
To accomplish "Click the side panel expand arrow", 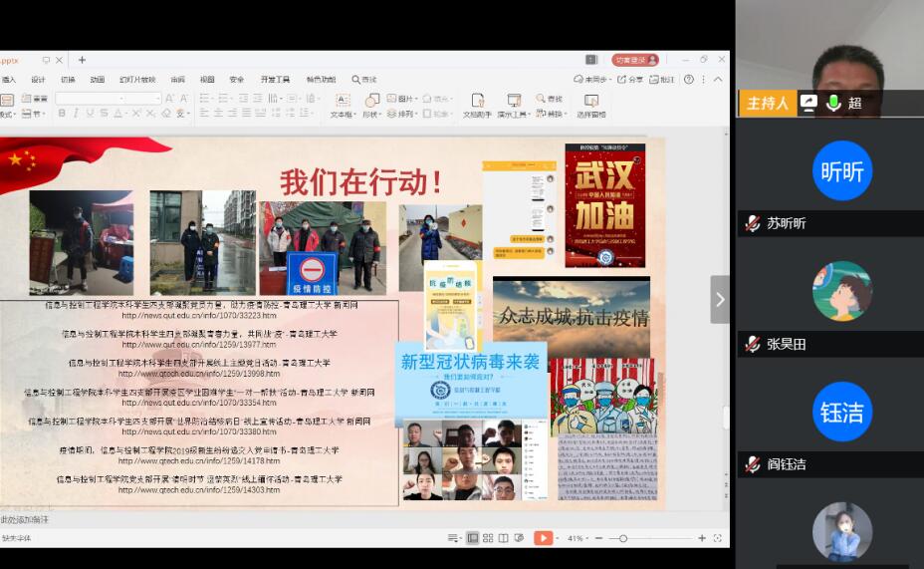I will tap(719, 300).
